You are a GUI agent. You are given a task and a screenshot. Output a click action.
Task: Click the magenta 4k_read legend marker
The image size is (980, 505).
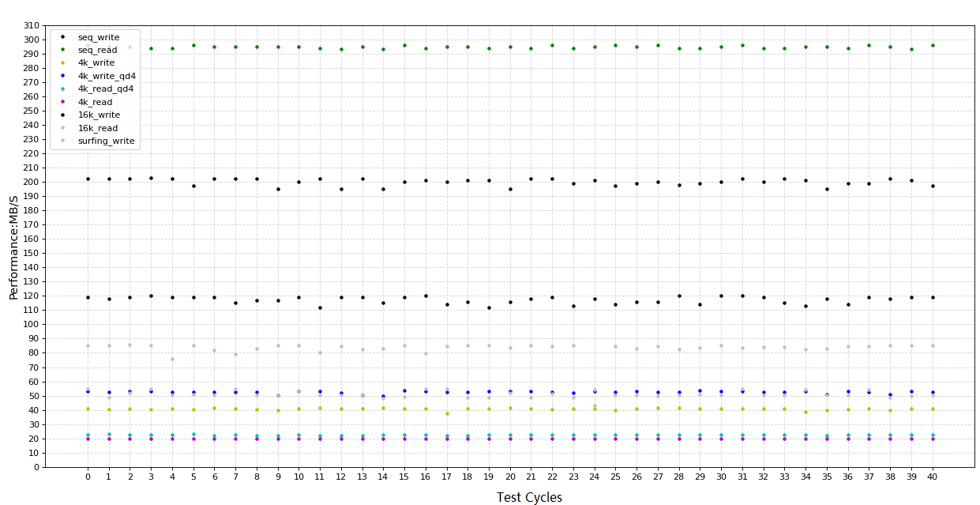62,103
